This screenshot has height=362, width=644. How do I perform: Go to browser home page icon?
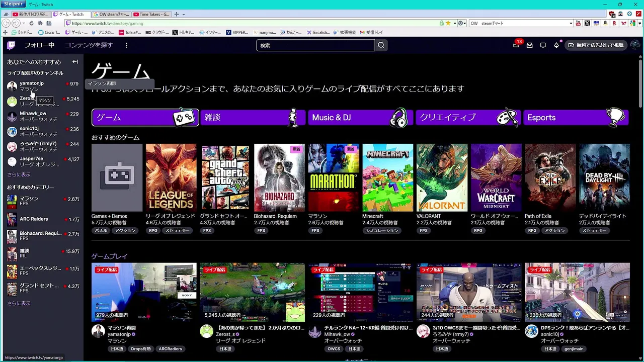point(40,23)
